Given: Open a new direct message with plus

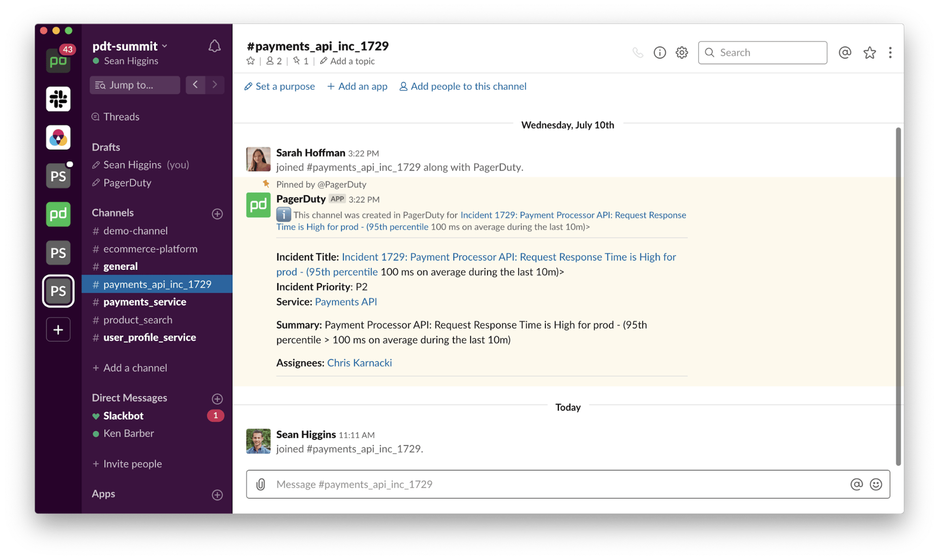Looking at the screenshot, I should [217, 399].
